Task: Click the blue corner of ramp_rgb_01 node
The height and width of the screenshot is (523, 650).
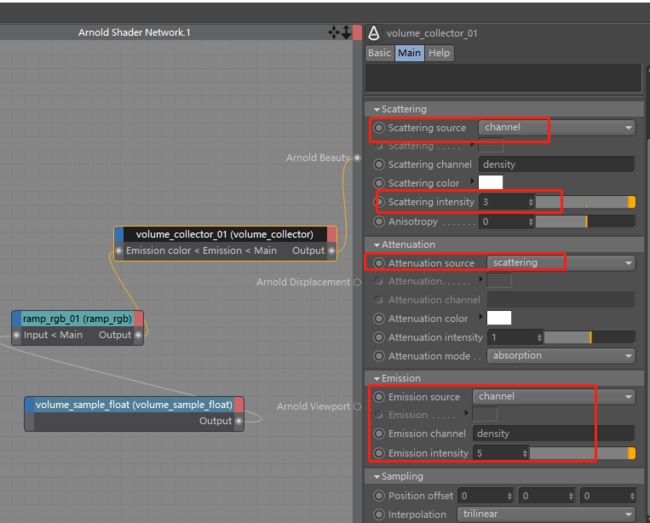Action: click(17, 319)
